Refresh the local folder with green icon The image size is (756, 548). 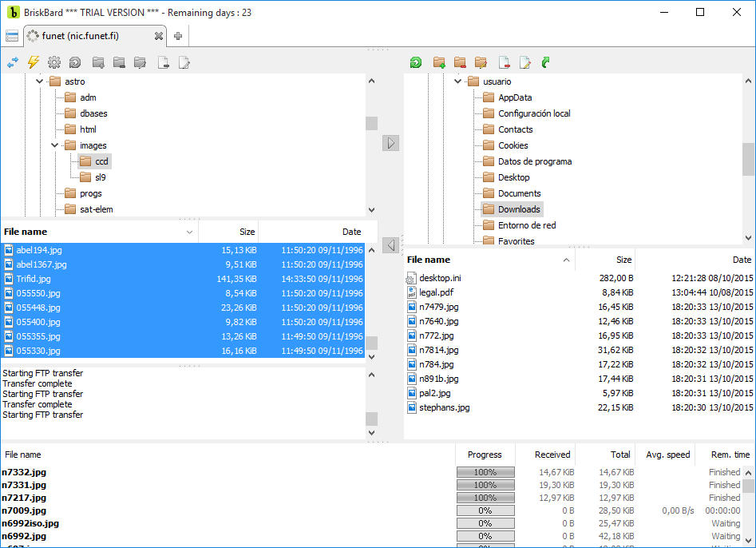(x=416, y=62)
